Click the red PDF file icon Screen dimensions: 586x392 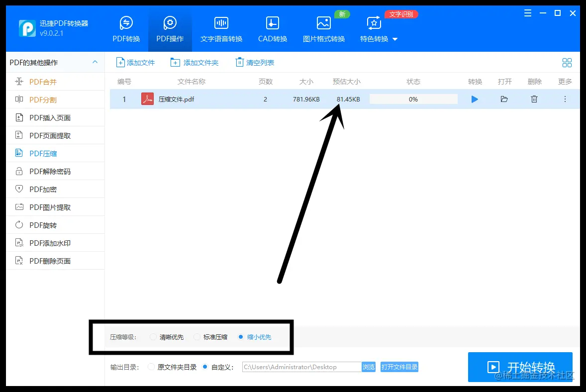coord(148,99)
